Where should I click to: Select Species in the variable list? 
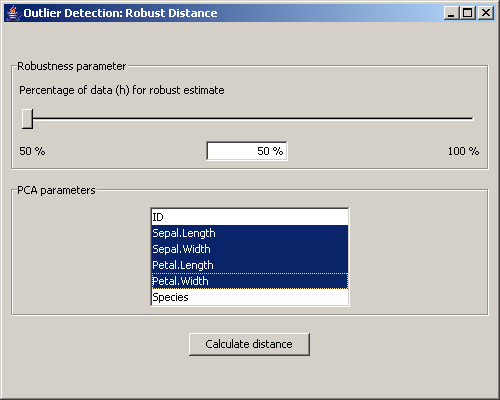coord(250,297)
